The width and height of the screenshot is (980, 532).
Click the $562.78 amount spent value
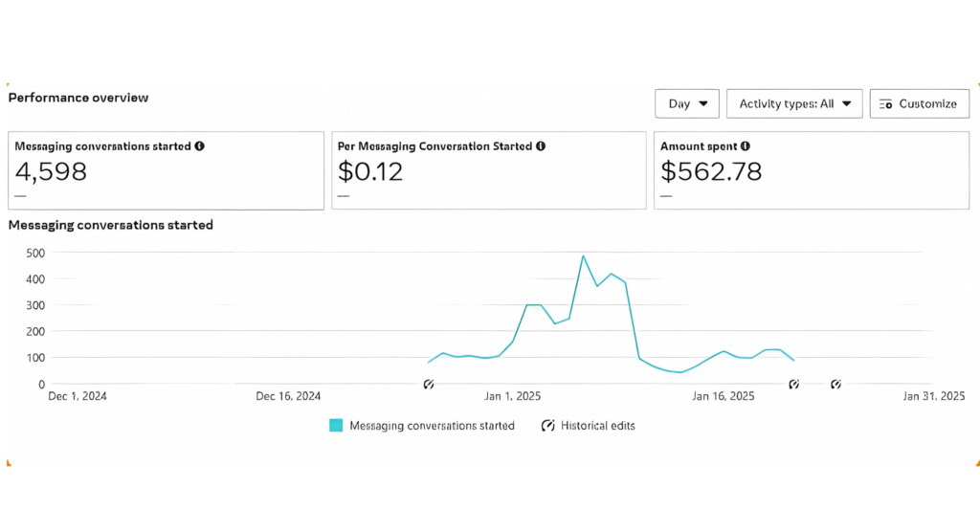[711, 172]
